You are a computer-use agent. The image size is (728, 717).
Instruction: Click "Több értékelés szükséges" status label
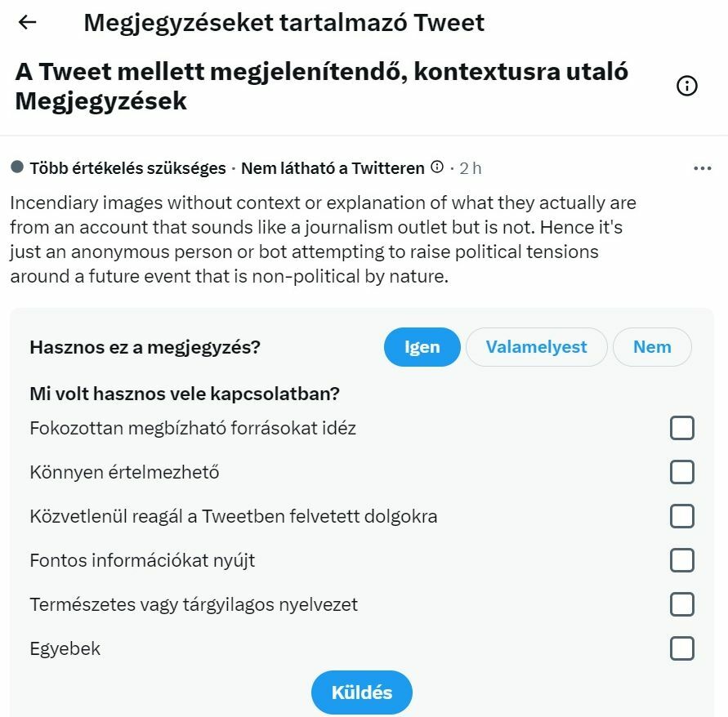[127, 168]
